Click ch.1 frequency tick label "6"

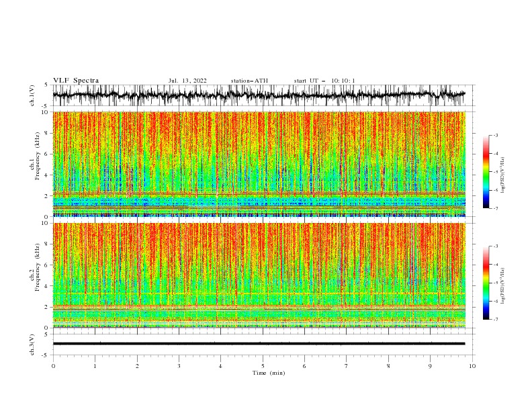coord(46,154)
